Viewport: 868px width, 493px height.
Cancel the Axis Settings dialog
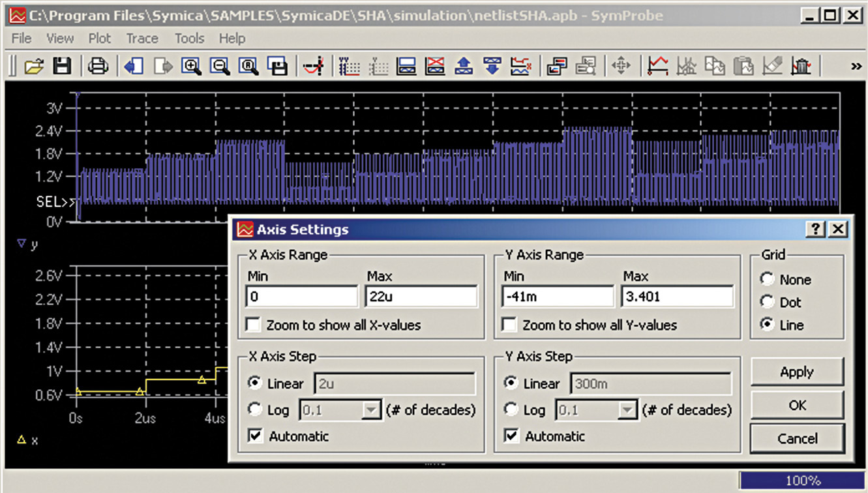797,438
